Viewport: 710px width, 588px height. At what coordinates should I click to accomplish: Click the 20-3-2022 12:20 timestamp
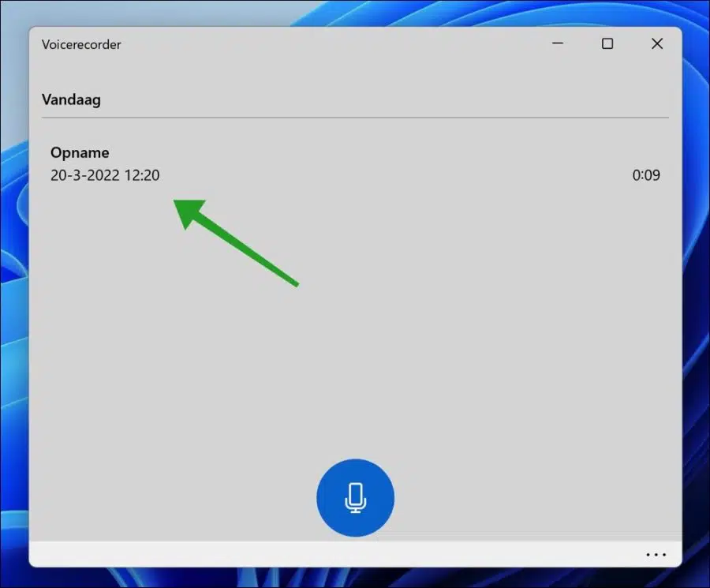pos(105,175)
